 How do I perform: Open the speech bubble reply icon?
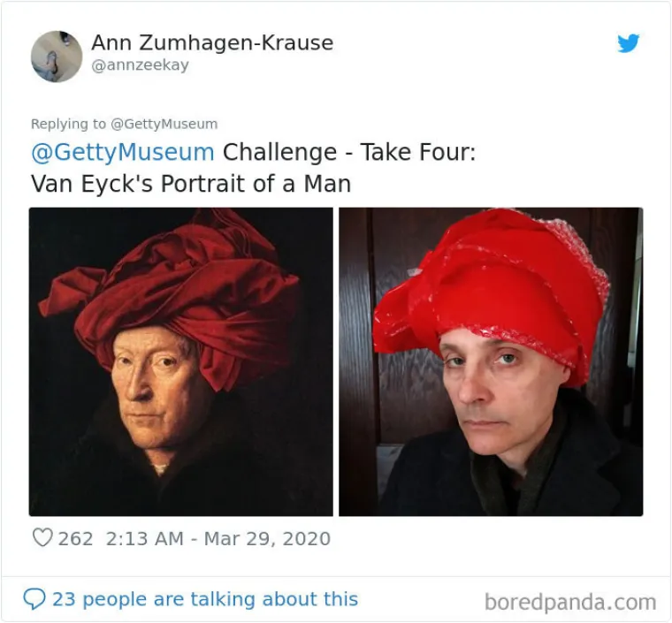34,598
